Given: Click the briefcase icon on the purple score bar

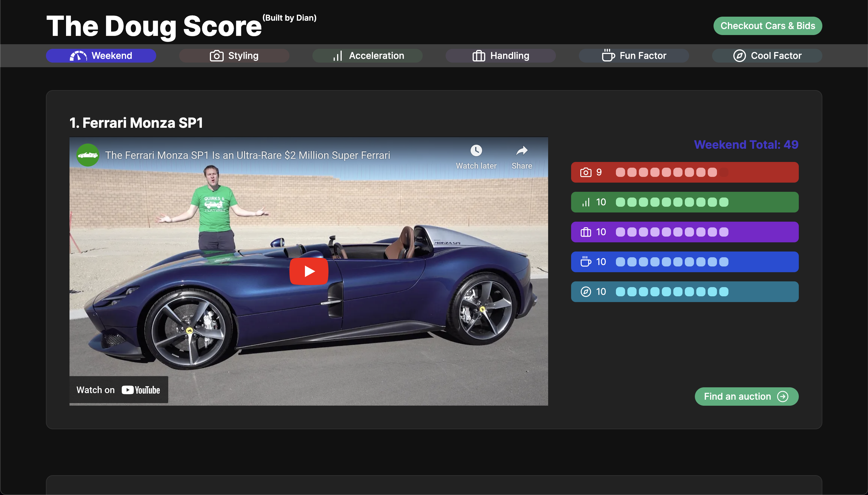Looking at the screenshot, I should click(585, 231).
